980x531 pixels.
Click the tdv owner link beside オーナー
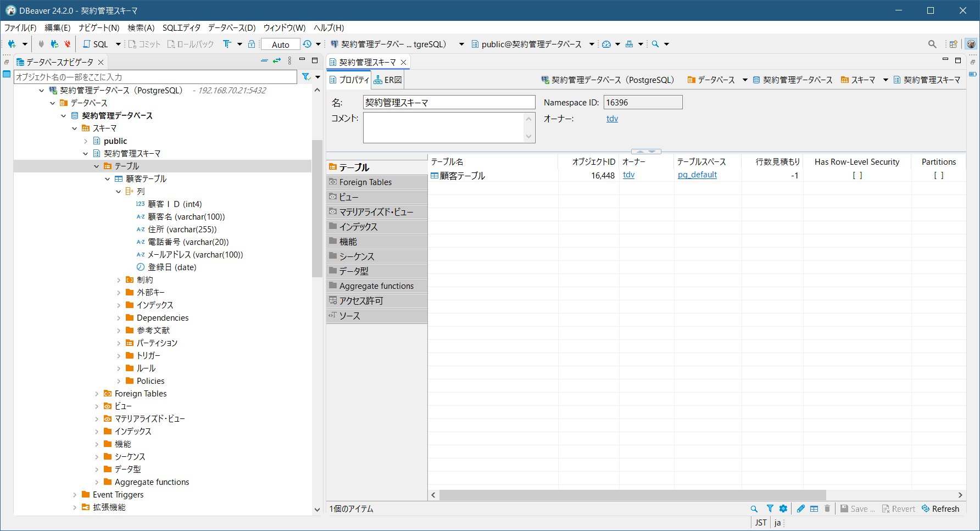(612, 119)
